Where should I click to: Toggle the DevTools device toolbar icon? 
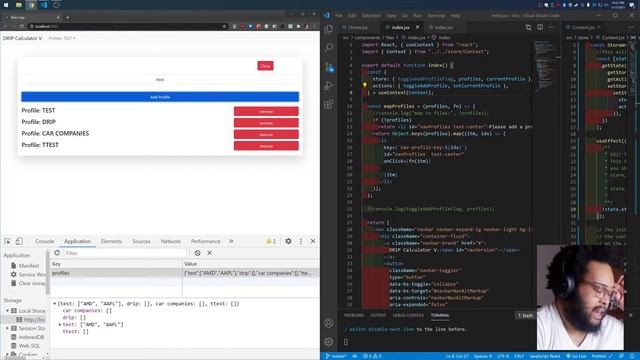coord(19,241)
